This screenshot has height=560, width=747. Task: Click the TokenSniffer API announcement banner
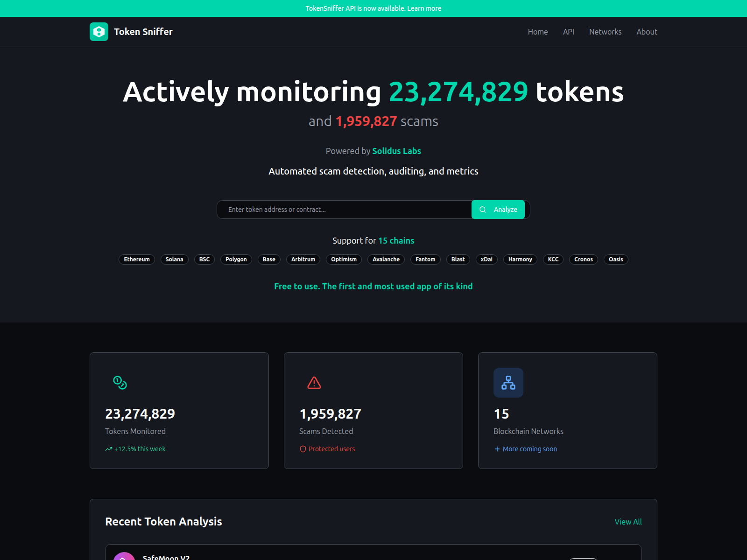click(x=373, y=8)
